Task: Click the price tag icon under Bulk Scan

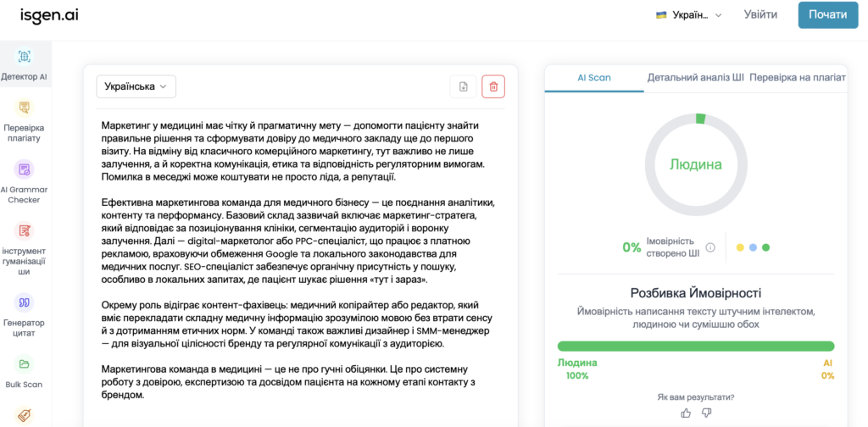Action: pyautogui.click(x=25, y=415)
